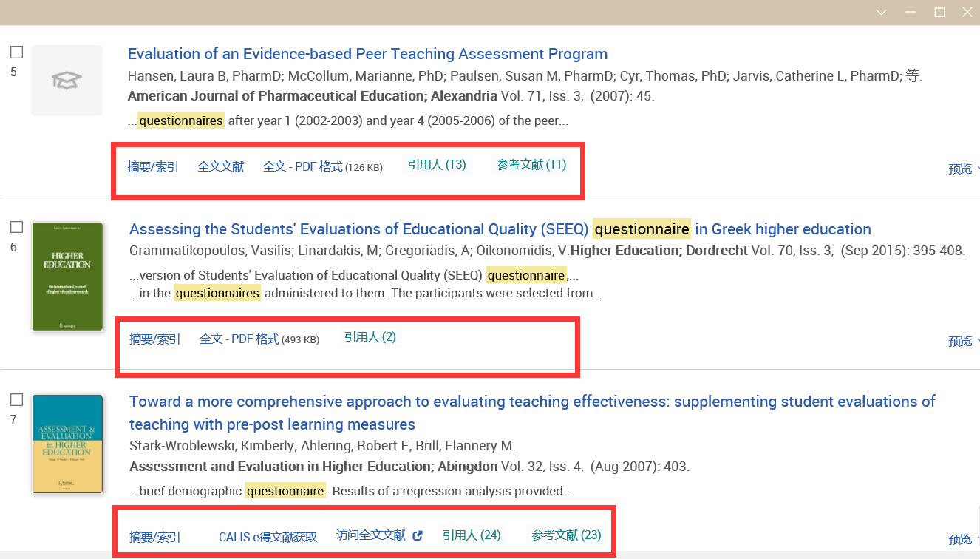Click the Assessment & Evaluation journal cover thumbnail
The height and width of the screenshot is (559, 980).
point(67,444)
